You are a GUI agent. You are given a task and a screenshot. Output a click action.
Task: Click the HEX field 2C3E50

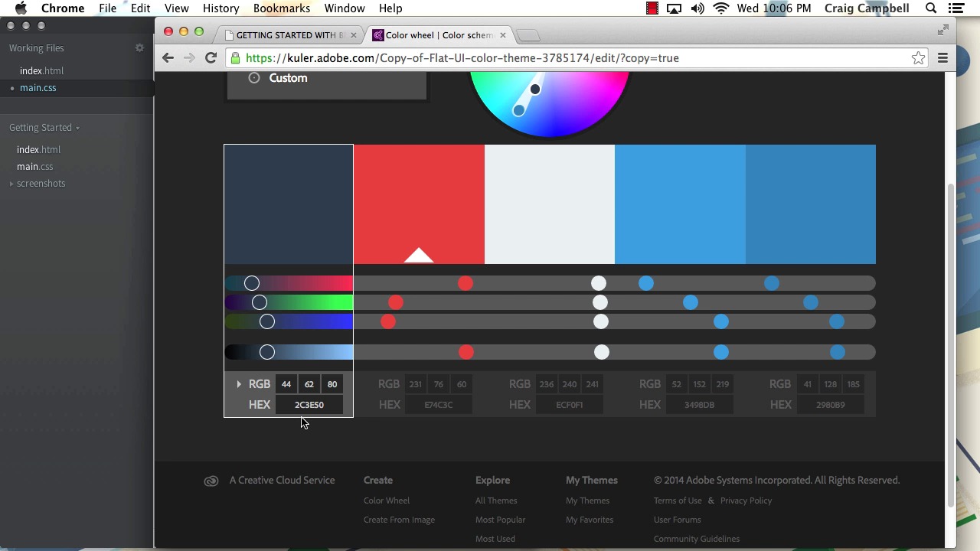point(309,405)
